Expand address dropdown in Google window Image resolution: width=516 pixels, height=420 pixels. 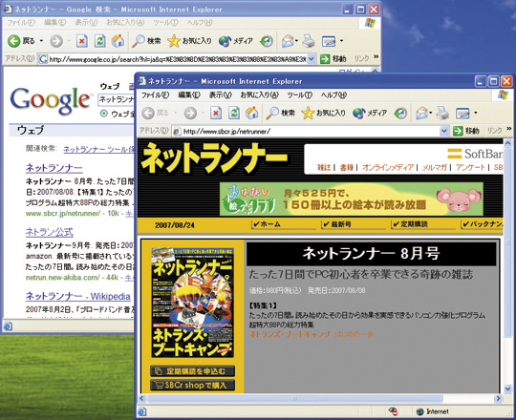tap(312, 59)
